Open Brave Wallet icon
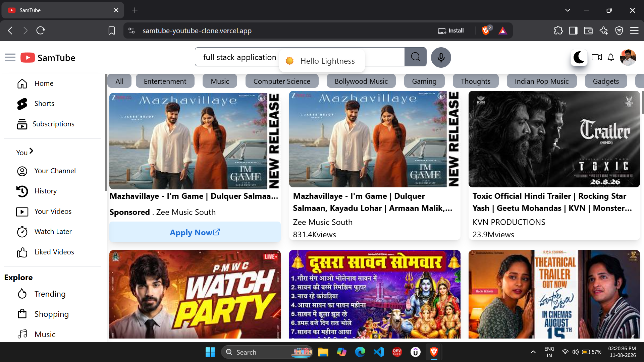This screenshot has height=362, width=644. [x=588, y=31]
